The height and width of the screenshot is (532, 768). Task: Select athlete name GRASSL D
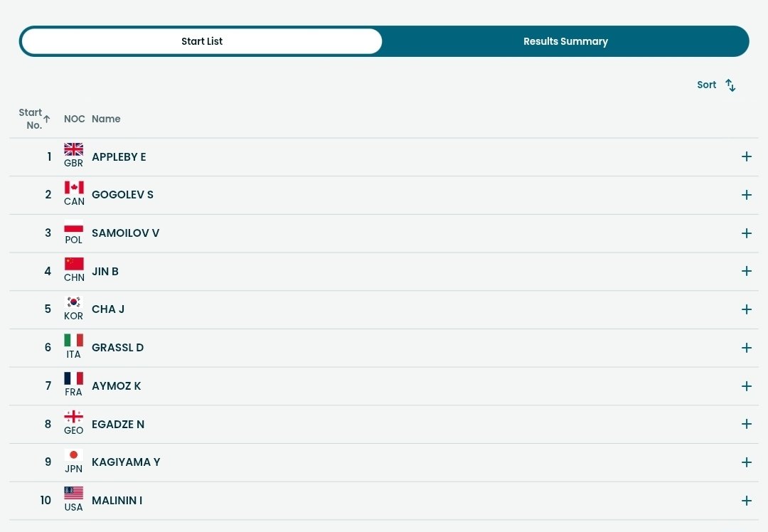point(117,347)
